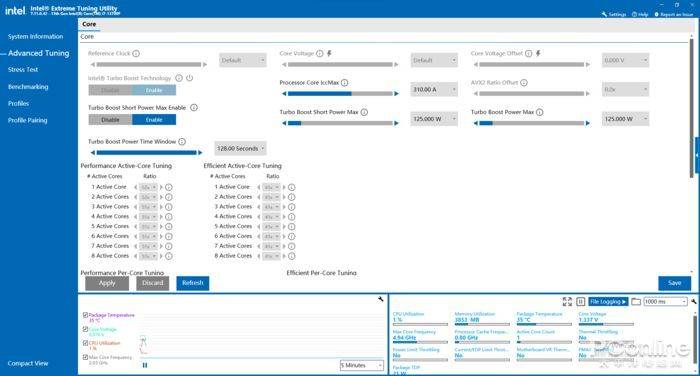This screenshot has width=700, height=376.
Task: Open the Processor Core IccMax 310.00 A dropdown
Action: click(434, 89)
